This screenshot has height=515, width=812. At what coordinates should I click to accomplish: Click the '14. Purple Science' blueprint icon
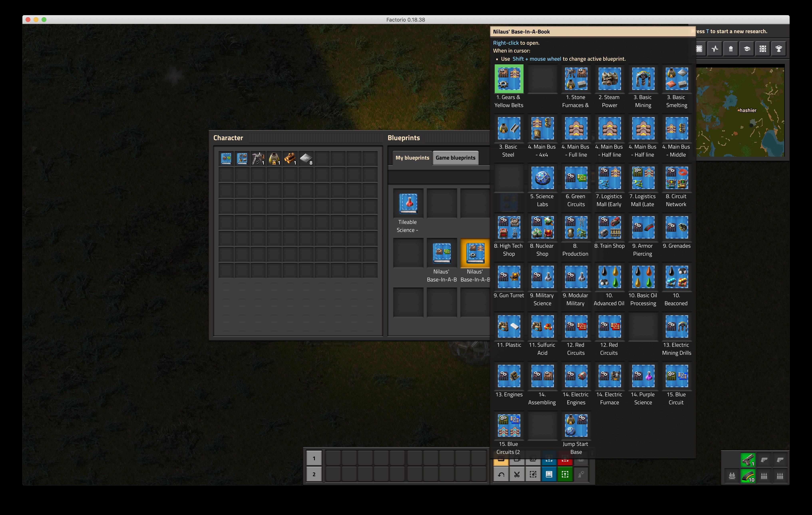pos(643,376)
